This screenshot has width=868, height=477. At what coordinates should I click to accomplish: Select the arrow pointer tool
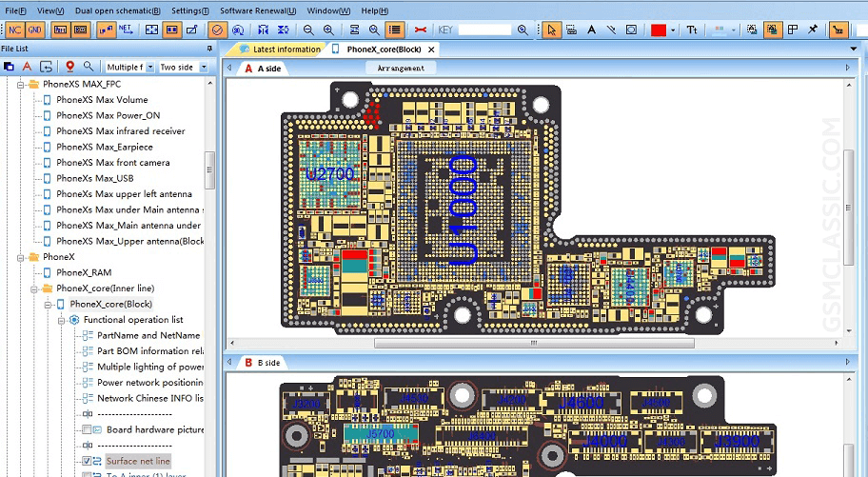(x=551, y=30)
